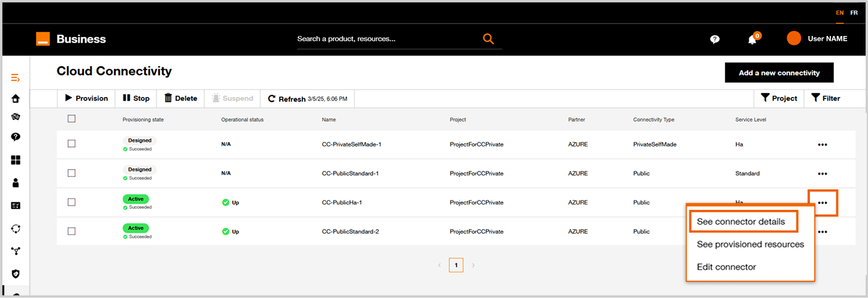
Task: Open the network branch sidebar icon
Action: (x=16, y=251)
